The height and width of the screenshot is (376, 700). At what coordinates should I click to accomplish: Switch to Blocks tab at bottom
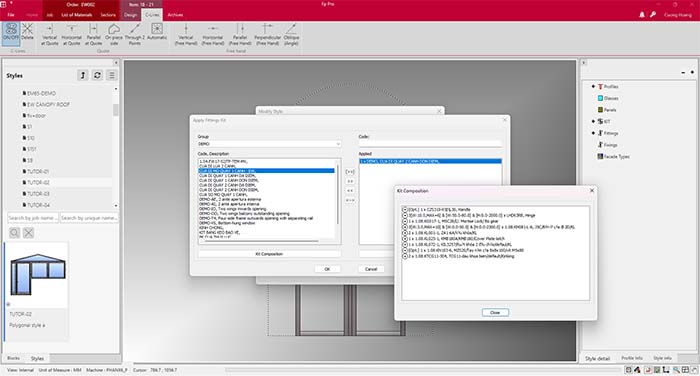13,358
